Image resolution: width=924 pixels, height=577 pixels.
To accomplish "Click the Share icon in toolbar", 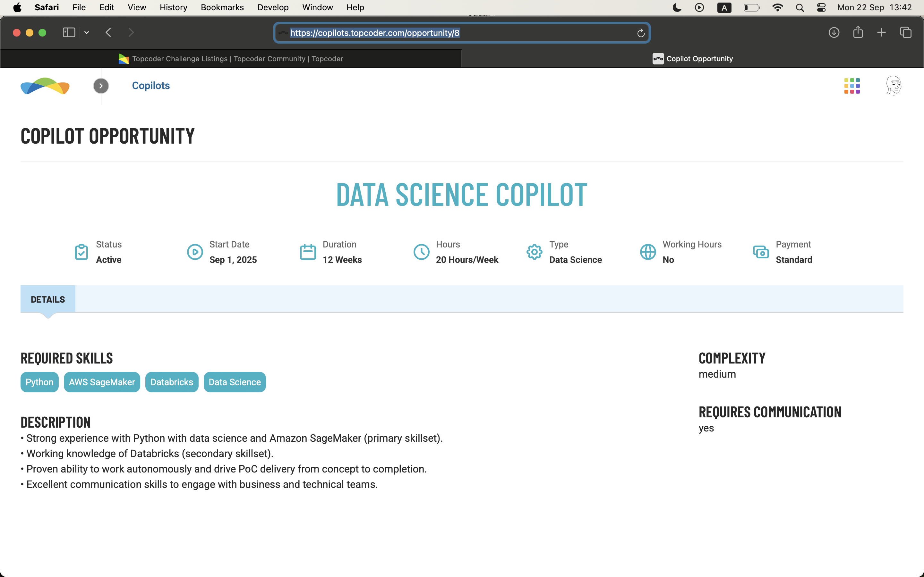I will pos(858,32).
